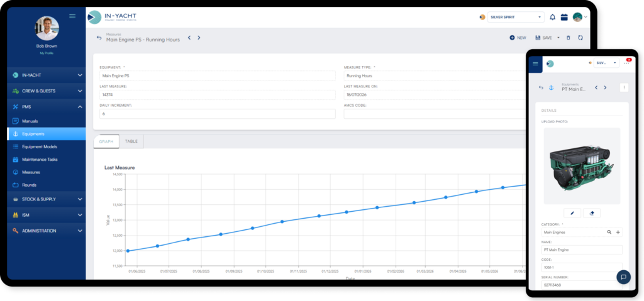Open the phone more menu with badge
This screenshot has height=301, width=644.
click(626, 62)
